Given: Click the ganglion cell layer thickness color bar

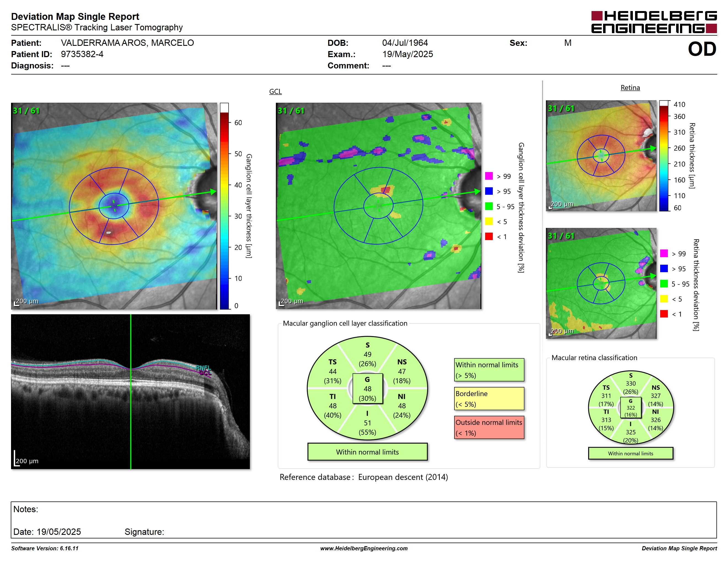Looking at the screenshot, I should pyautogui.click(x=224, y=206).
